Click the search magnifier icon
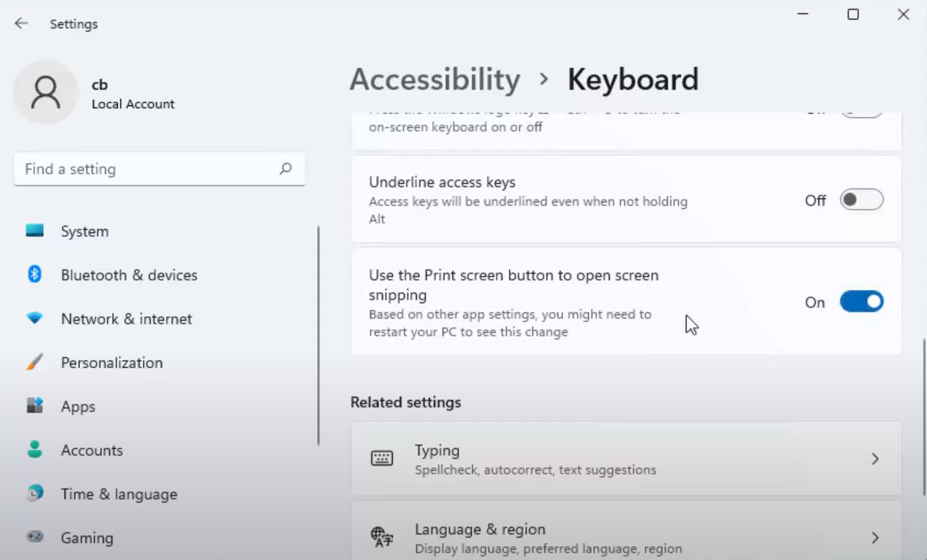927x560 pixels. 286,169
